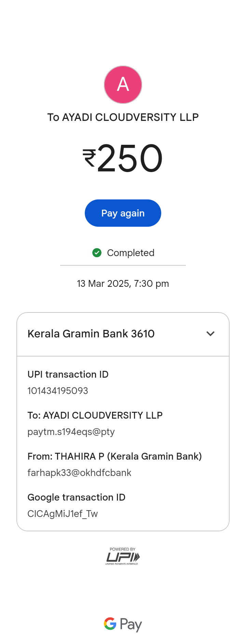Click the From: THAHIRA P sender line
The image size is (246, 644).
pos(114,456)
